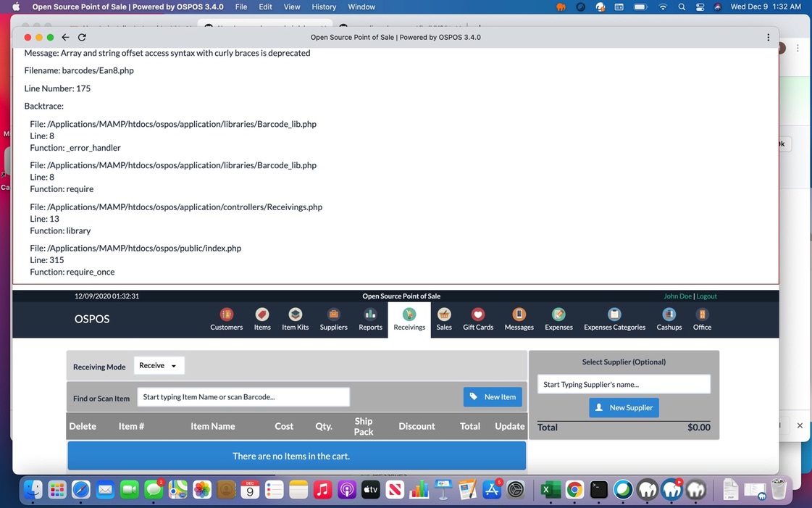The image size is (812, 508).
Task: Open the Cashups module icon
Action: pyautogui.click(x=669, y=320)
